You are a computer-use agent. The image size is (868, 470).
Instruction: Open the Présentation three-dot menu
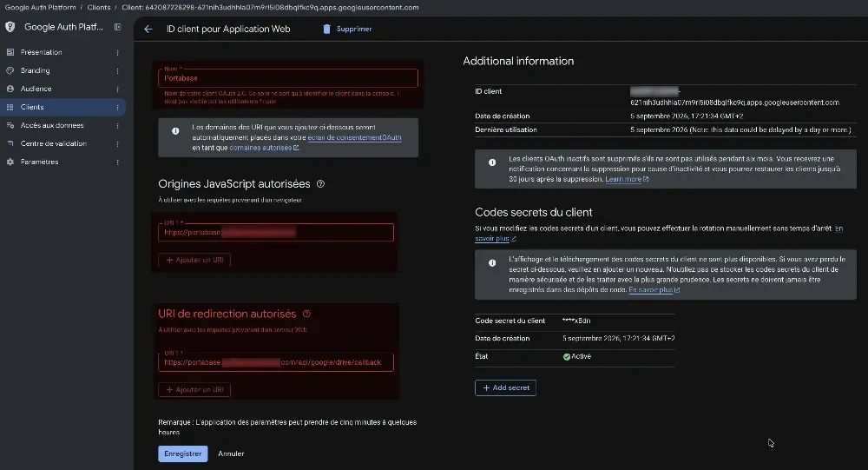117,53
